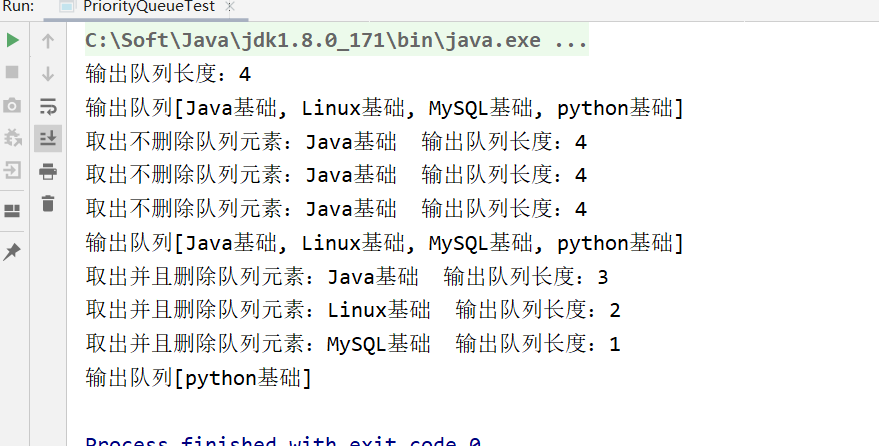The image size is (879, 446).
Task: Rerun the PriorityQueueTest program
Action: [x=12, y=40]
